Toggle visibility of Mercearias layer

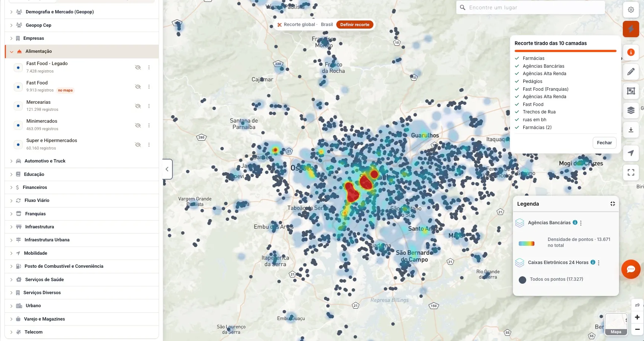pos(138,106)
